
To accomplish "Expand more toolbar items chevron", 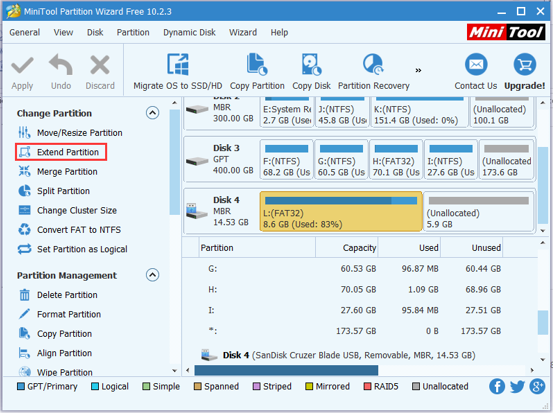I will (x=418, y=70).
